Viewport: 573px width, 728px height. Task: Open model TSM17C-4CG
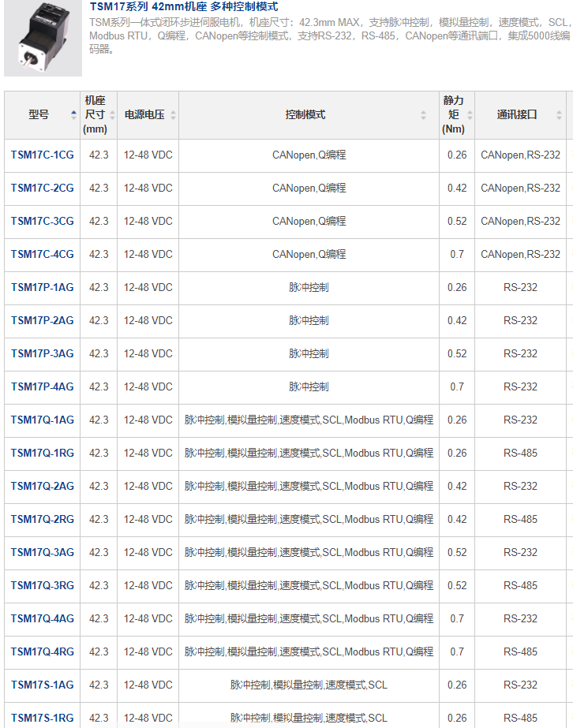click(43, 255)
